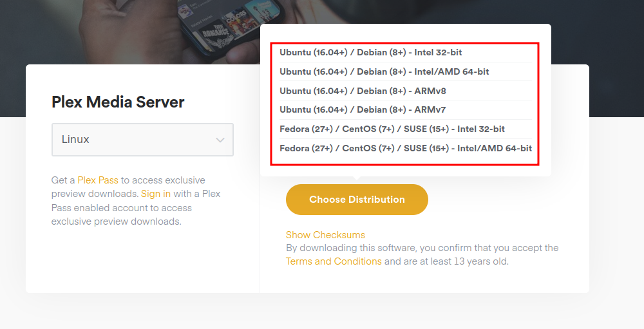Pick the Ubuntu / Debian ARMv8 entry
The height and width of the screenshot is (329, 644).
(363, 91)
